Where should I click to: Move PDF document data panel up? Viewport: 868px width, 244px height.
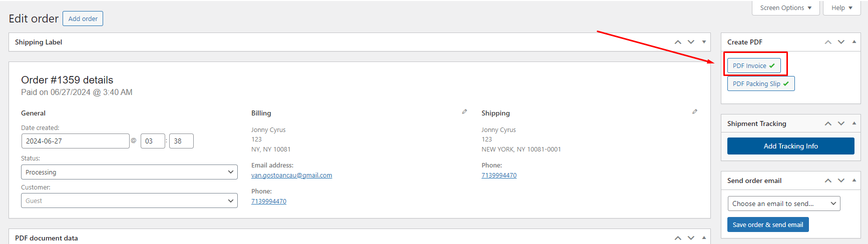coord(678,238)
